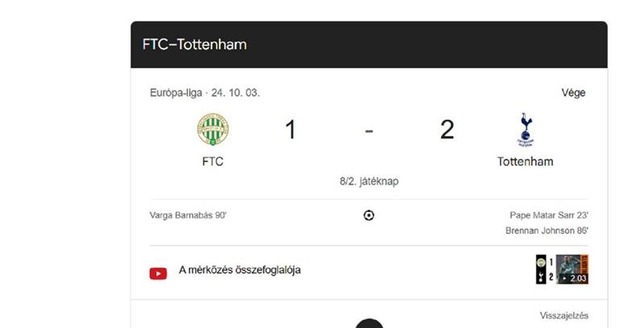The width and height of the screenshot is (644, 328).
Task: Select the Tottenham team name
Action: tap(526, 161)
